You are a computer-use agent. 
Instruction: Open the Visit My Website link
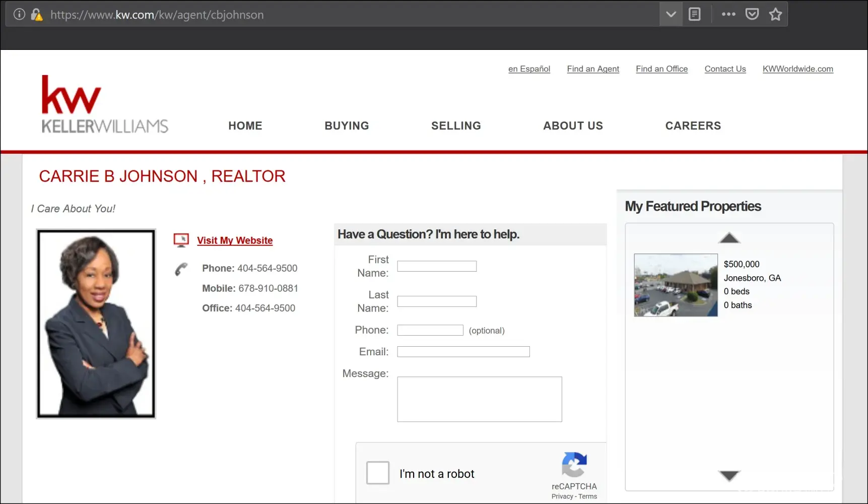(x=235, y=240)
